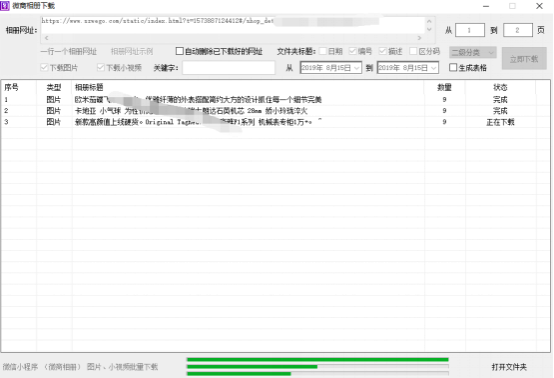Click the ending page number field

click(518, 30)
